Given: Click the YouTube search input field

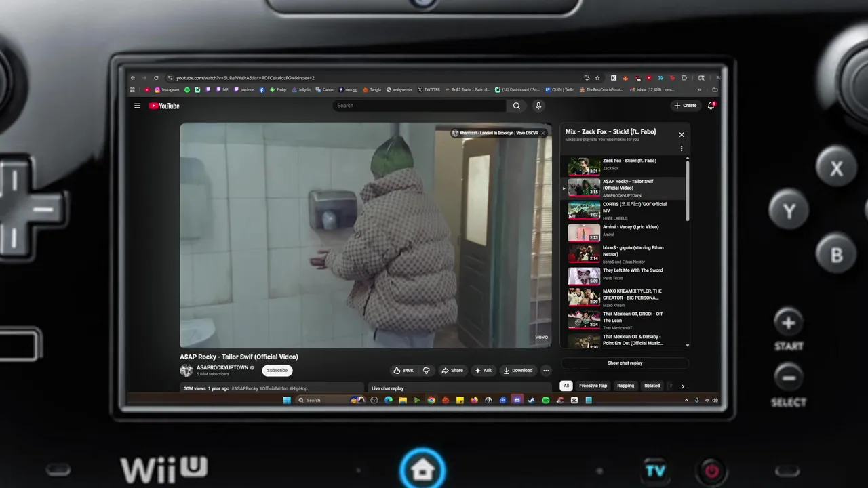Looking at the screenshot, I should click(x=419, y=106).
